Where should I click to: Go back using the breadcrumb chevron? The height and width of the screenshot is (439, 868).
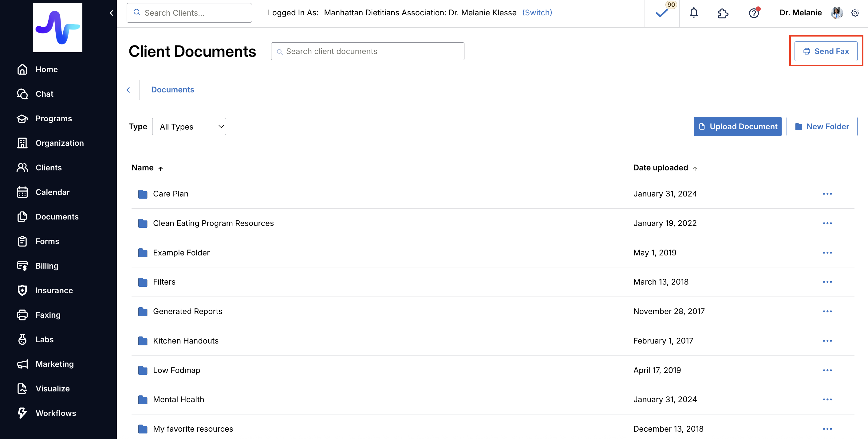coord(128,90)
